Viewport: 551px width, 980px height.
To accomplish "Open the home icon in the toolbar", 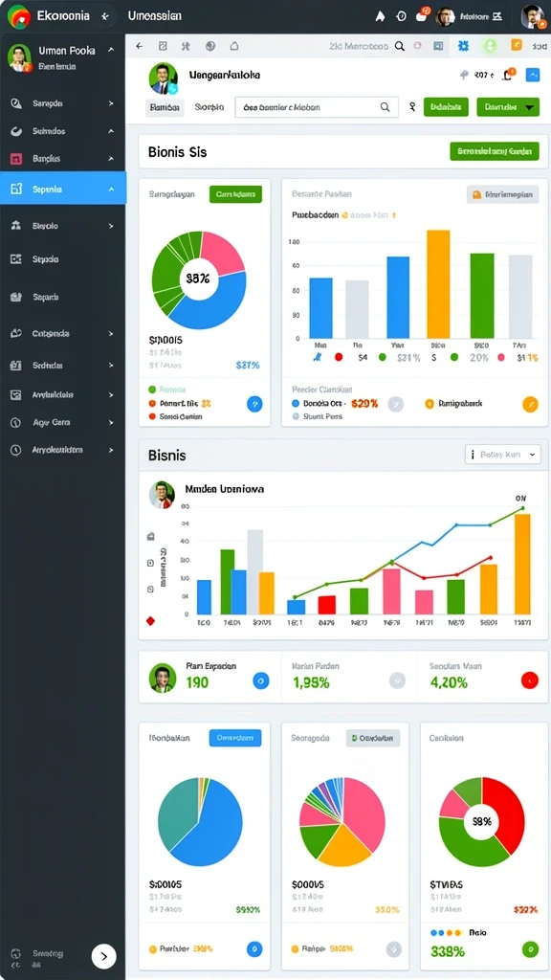I will pos(234,46).
